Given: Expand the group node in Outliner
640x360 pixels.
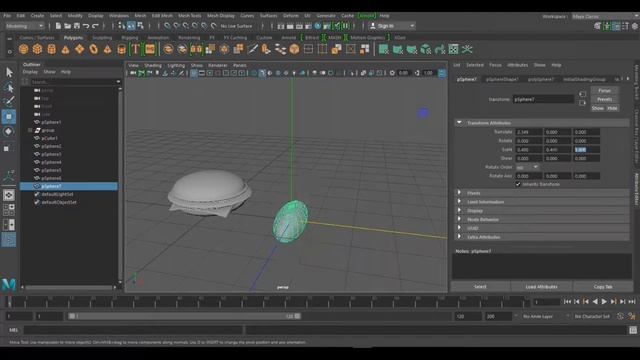Looking at the screenshot, I should 30,130.
